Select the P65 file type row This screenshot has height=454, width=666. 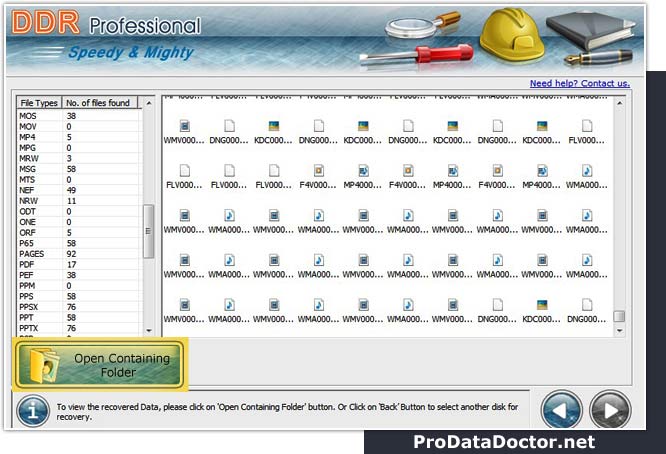79,243
